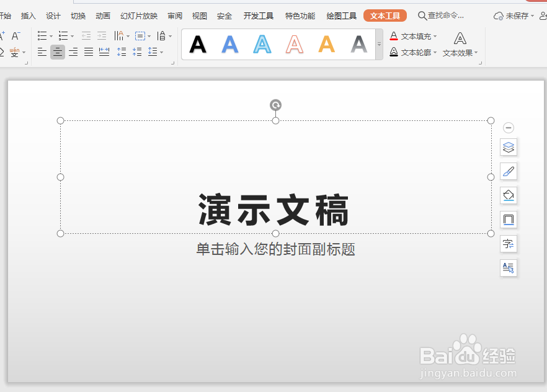Open the 幻灯片放映 tab
The height and width of the screenshot is (392, 547).
point(139,16)
